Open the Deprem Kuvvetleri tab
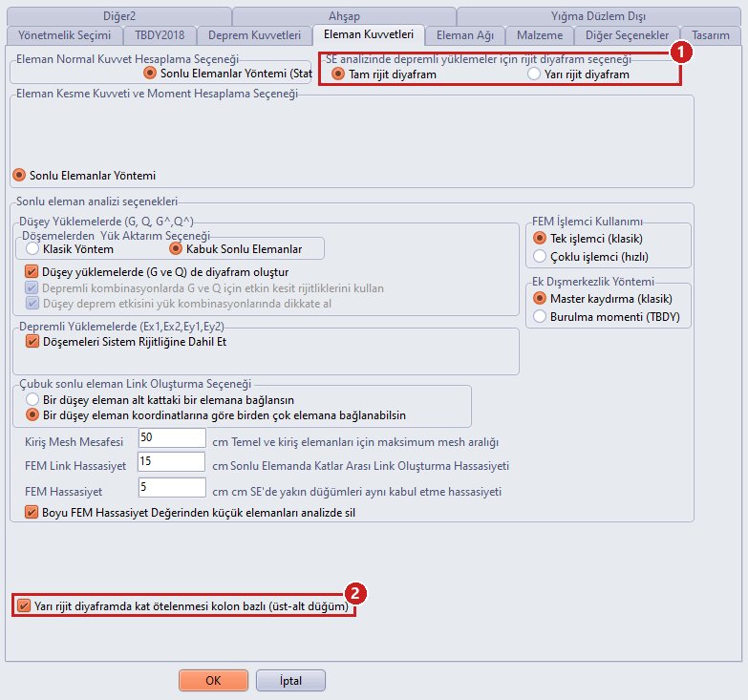The height and width of the screenshot is (700, 748). click(x=254, y=35)
